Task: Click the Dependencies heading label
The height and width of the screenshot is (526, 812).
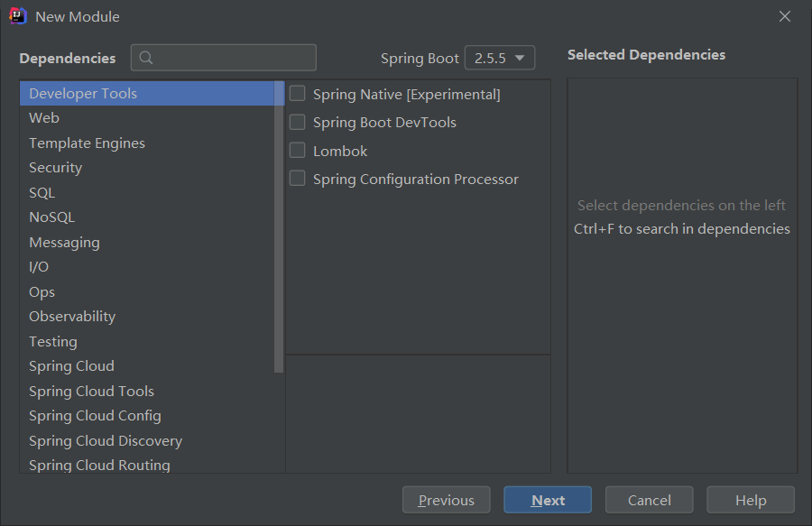Action: (68, 59)
